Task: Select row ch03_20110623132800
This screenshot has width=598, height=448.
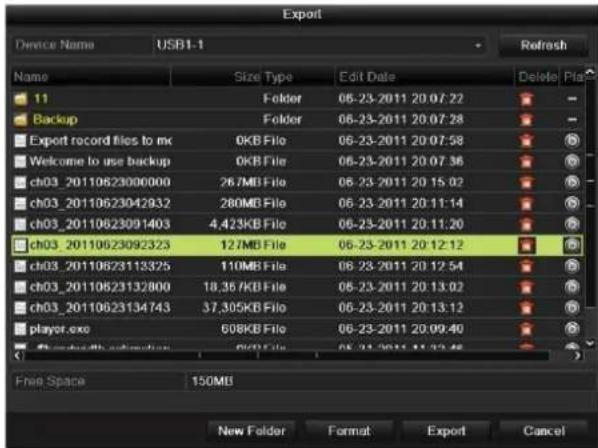Action: (297, 287)
